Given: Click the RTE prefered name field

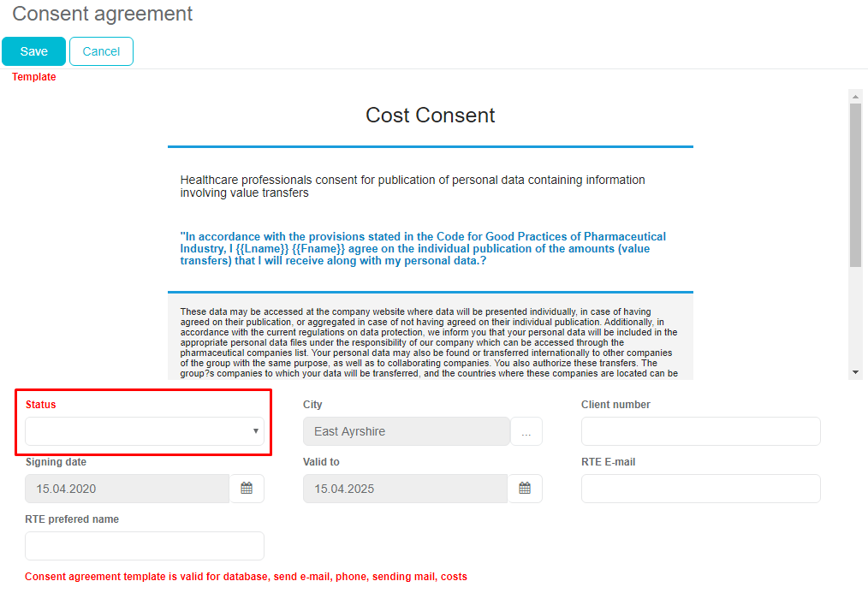Looking at the screenshot, I should tap(145, 546).
